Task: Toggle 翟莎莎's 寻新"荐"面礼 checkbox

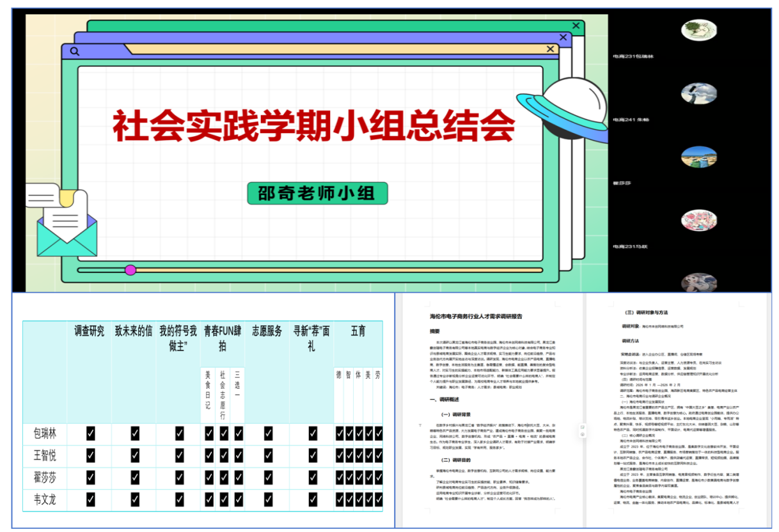Action: pyautogui.click(x=312, y=478)
